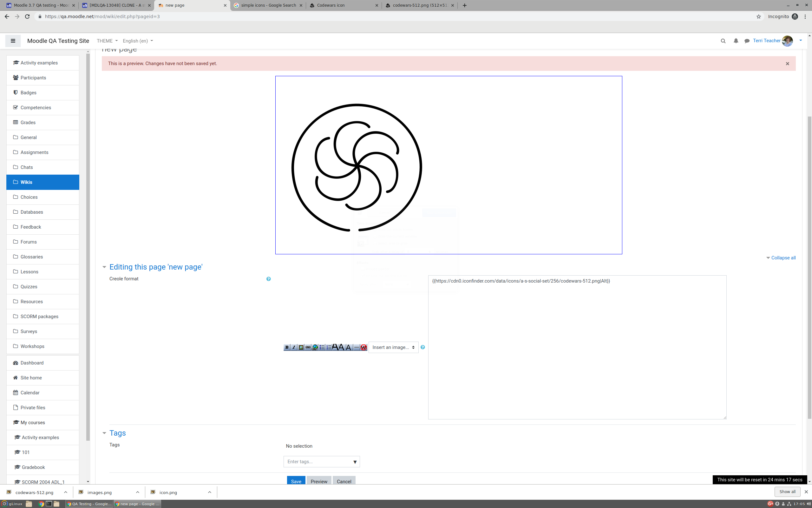Click Terri Teacher's profile picture
This screenshot has width=812, height=508.
[787, 41]
